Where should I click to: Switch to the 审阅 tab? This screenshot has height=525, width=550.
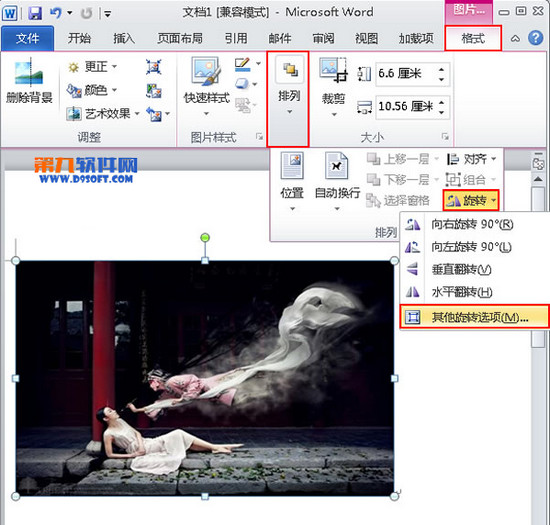323,38
